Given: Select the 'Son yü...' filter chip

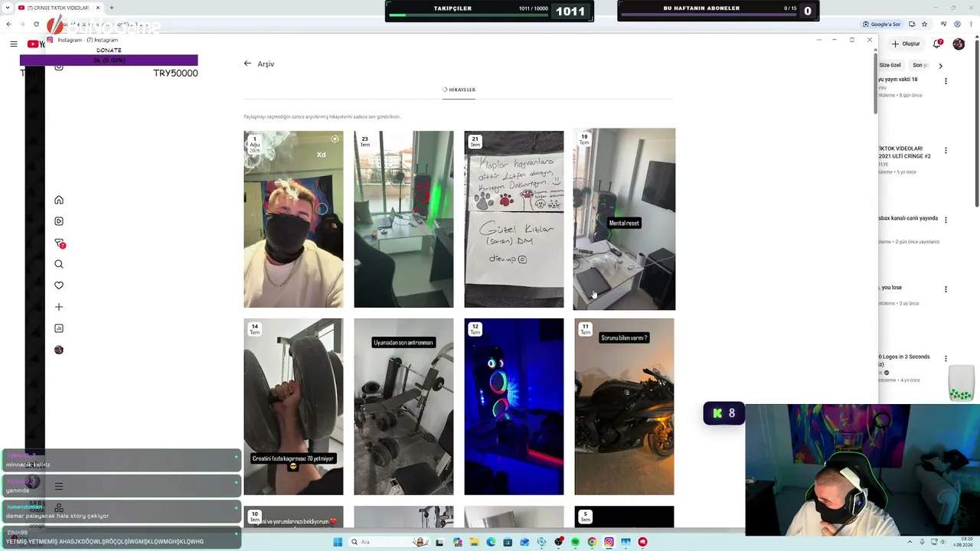Looking at the screenshot, I should (920, 65).
